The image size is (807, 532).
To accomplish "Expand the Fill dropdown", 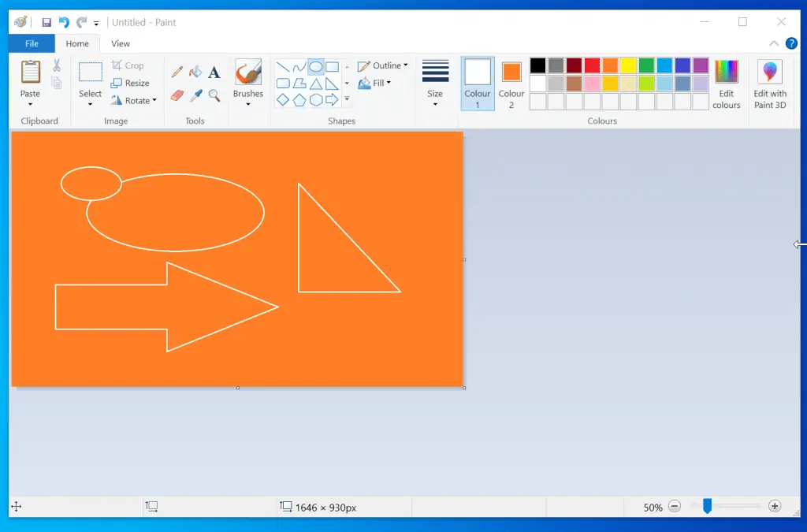I will (x=375, y=84).
